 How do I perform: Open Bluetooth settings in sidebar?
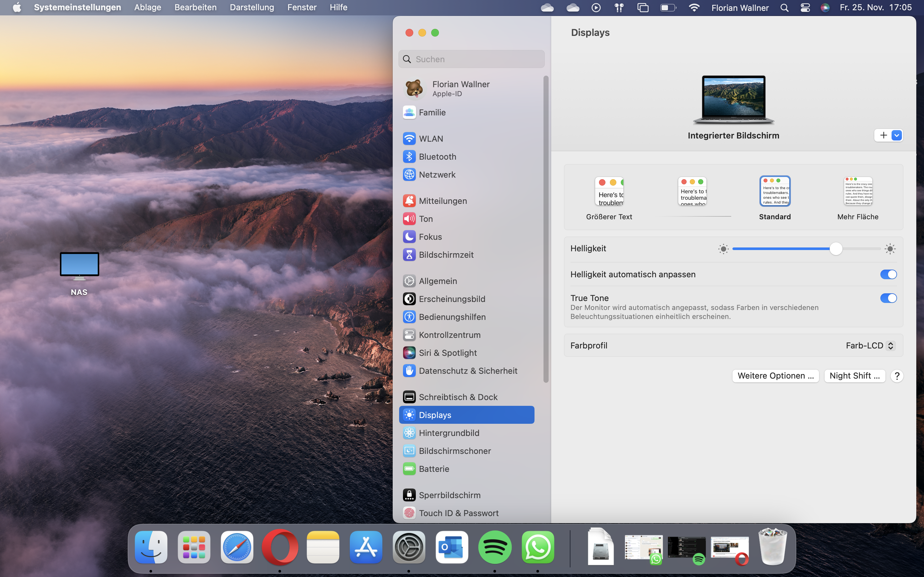point(437,156)
